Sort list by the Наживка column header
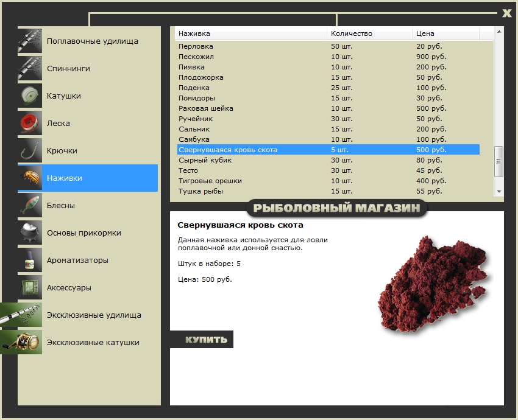The image size is (518, 420). click(x=250, y=33)
